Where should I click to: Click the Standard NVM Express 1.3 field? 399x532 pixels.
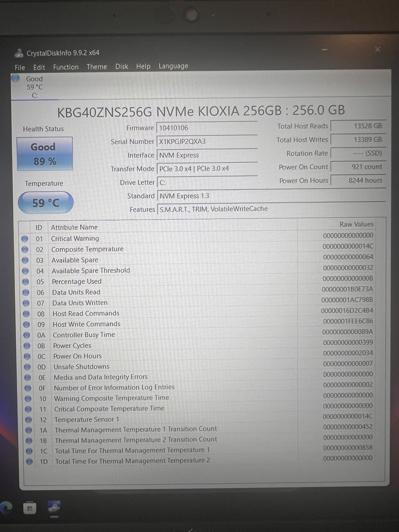271,196
